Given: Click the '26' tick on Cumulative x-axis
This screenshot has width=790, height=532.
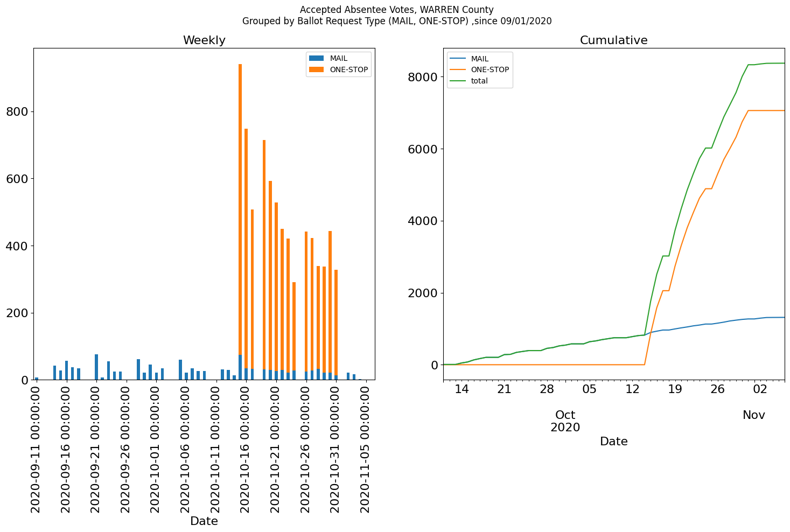Looking at the screenshot, I should [x=717, y=389].
